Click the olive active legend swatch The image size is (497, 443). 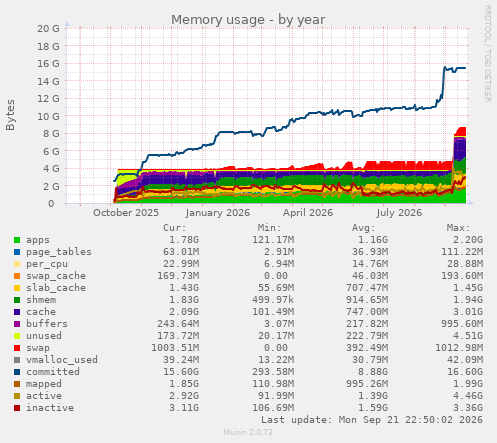tap(17, 396)
